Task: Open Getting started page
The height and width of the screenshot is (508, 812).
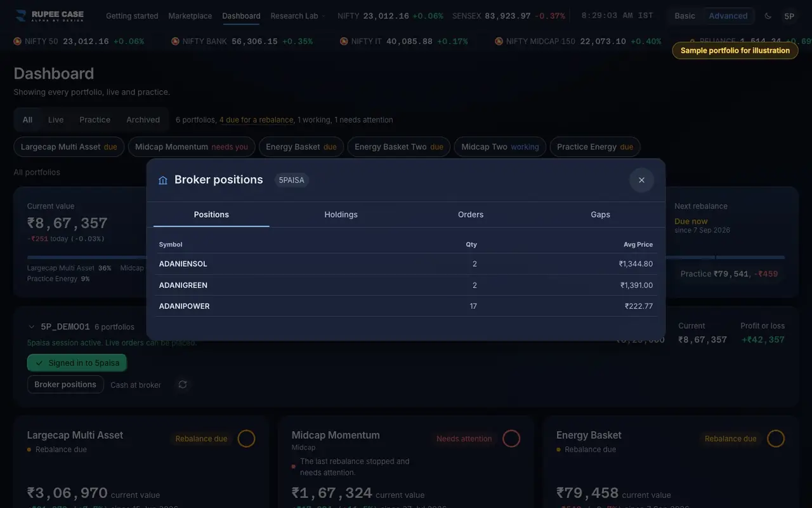Action: (132, 16)
